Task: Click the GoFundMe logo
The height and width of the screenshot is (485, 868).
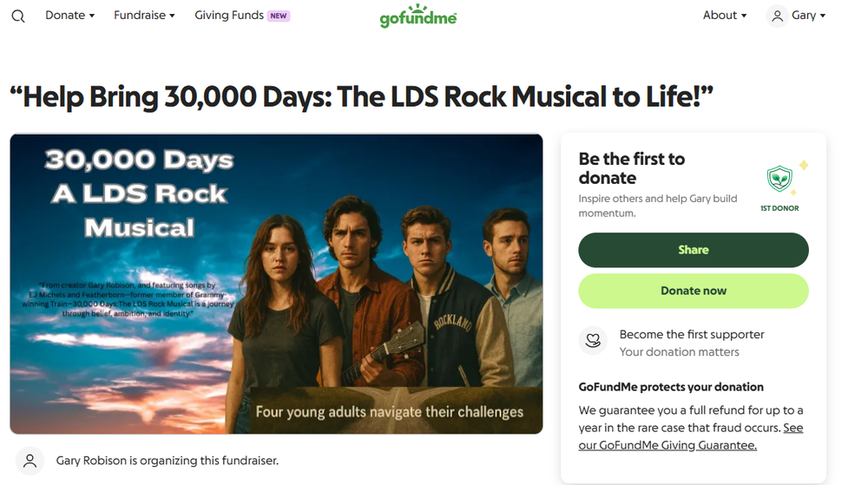Action: click(418, 16)
